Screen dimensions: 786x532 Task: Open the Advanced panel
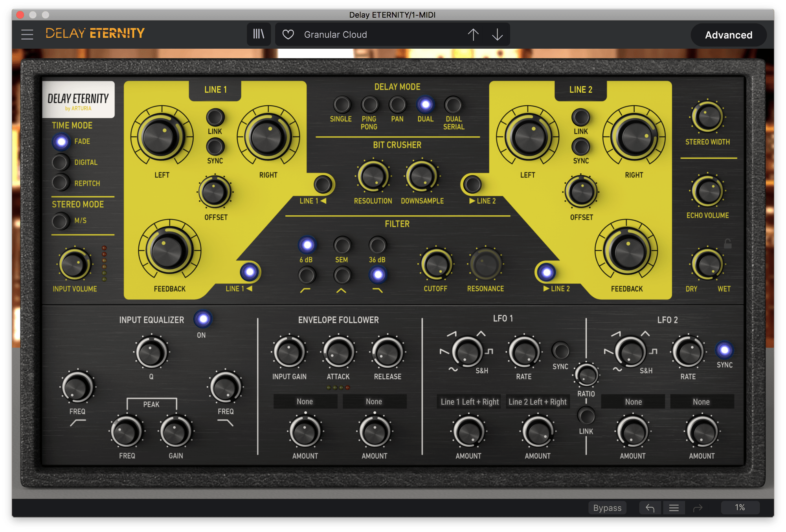729,35
